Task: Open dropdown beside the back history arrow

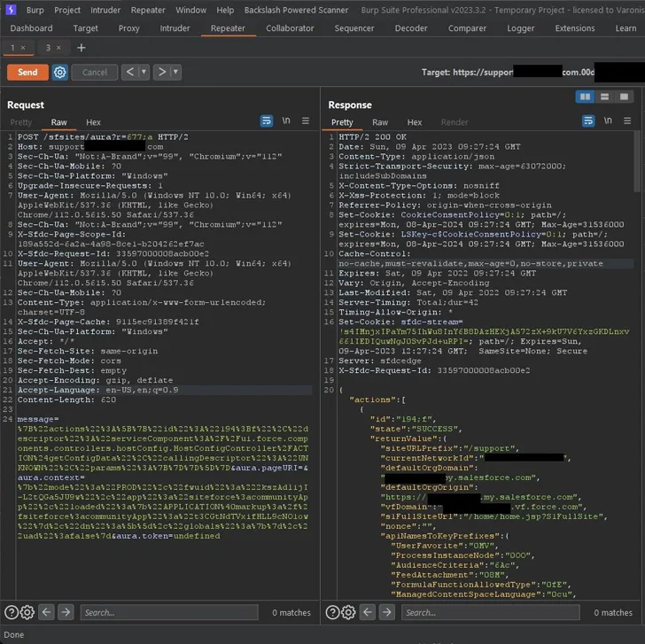Action: 144,73
